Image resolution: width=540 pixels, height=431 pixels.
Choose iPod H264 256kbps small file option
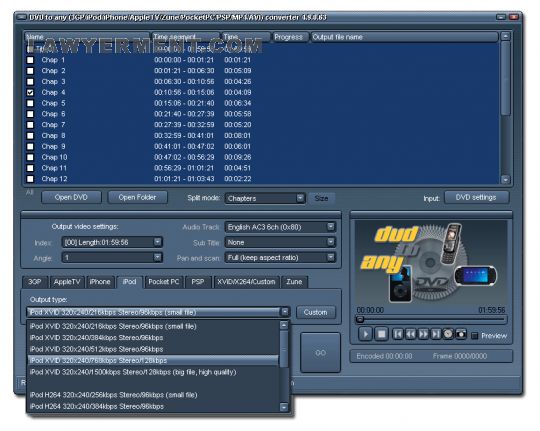153,395
